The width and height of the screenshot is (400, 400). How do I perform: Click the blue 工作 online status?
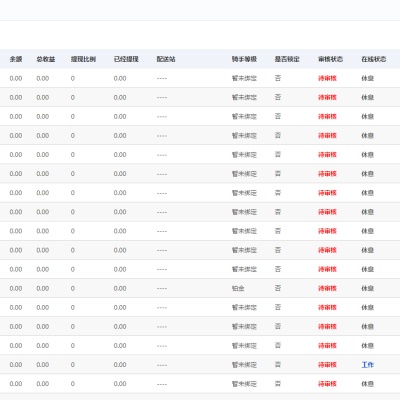point(368,364)
